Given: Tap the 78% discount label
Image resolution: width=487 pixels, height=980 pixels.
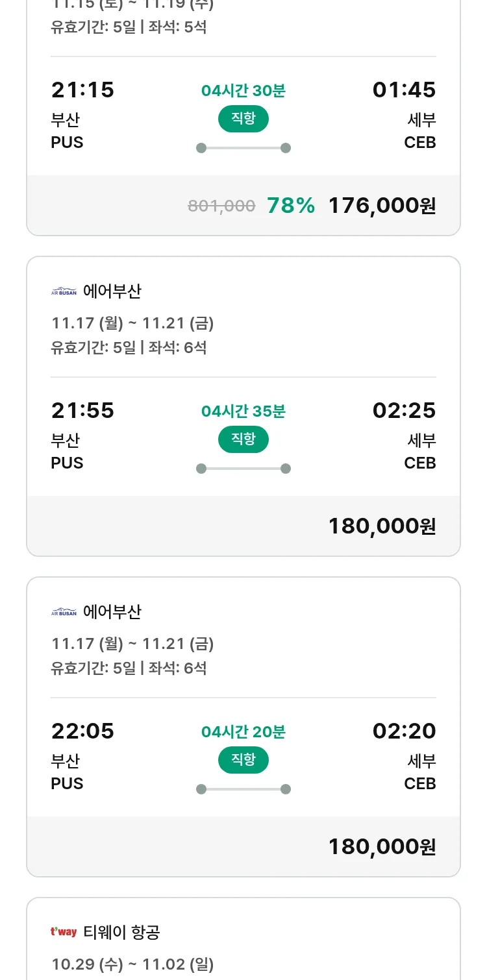Looking at the screenshot, I should [x=291, y=206].
